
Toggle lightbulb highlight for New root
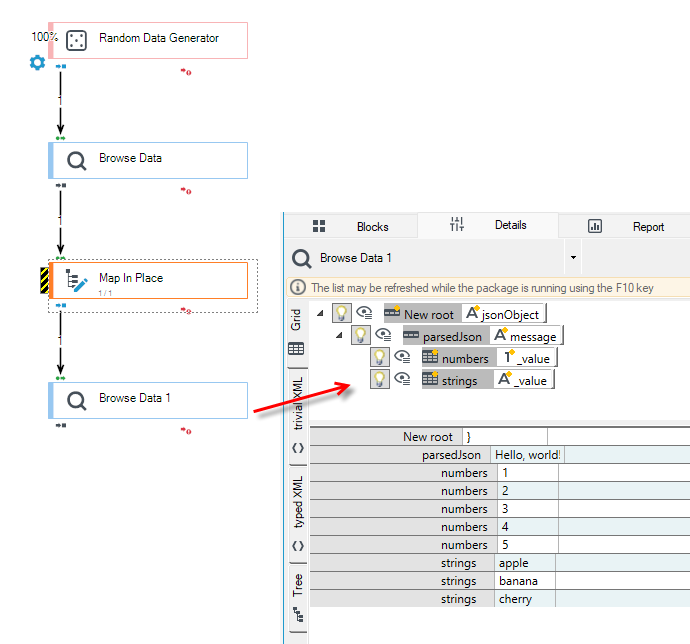[x=341, y=313]
